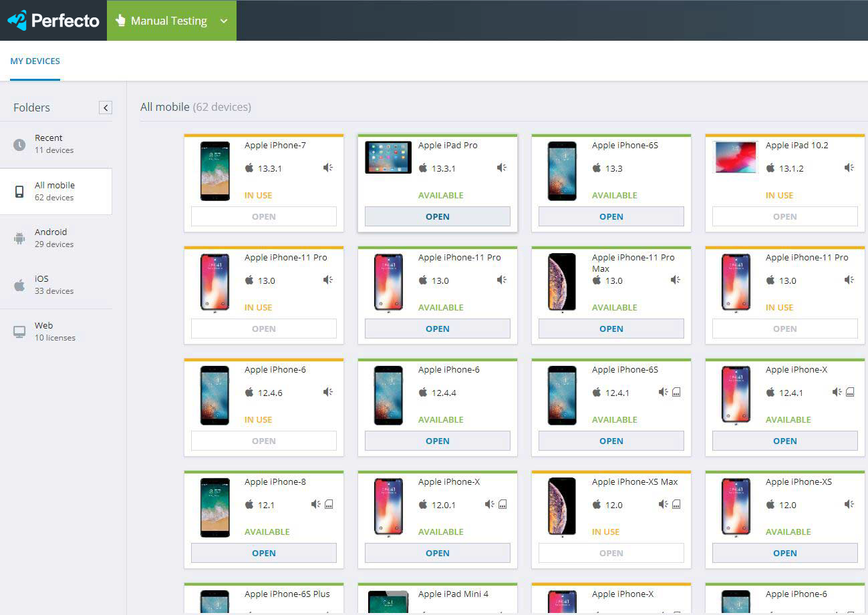The height and width of the screenshot is (615, 868).
Task: Click OPEN on the Apple iPad Pro card
Action: [438, 216]
